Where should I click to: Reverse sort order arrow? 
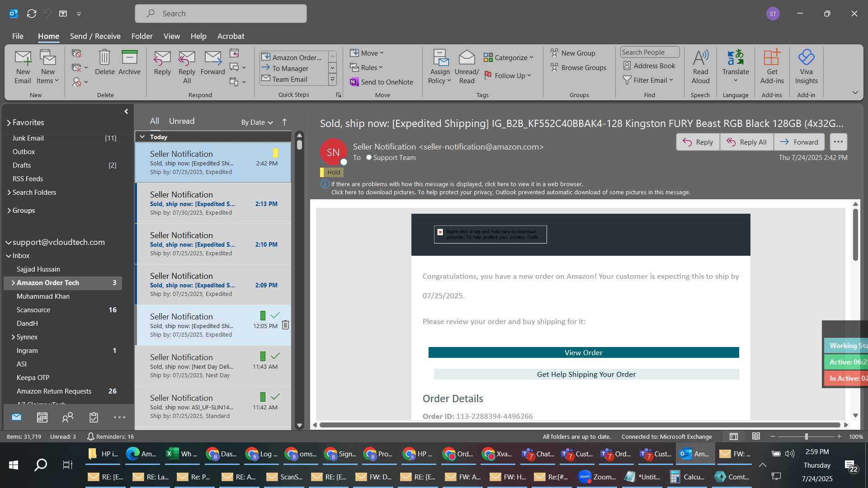[x=284, y=122]
